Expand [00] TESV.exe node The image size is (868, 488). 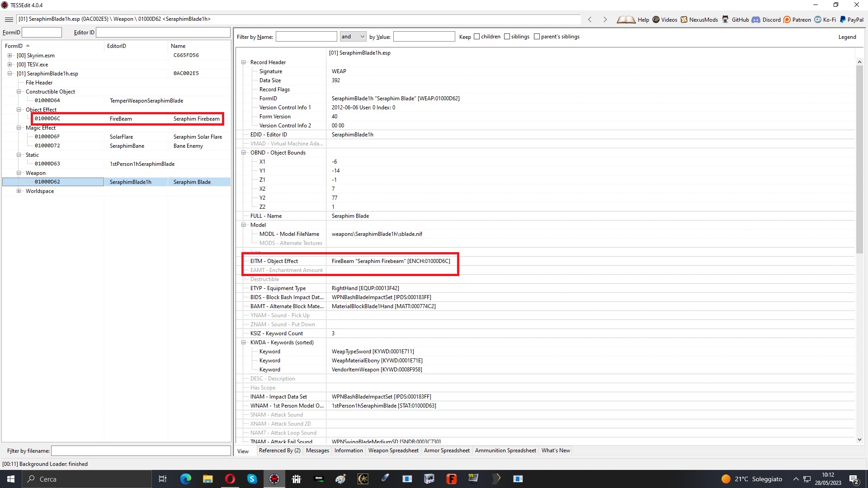pyautogui.click(x=9, y=65)
